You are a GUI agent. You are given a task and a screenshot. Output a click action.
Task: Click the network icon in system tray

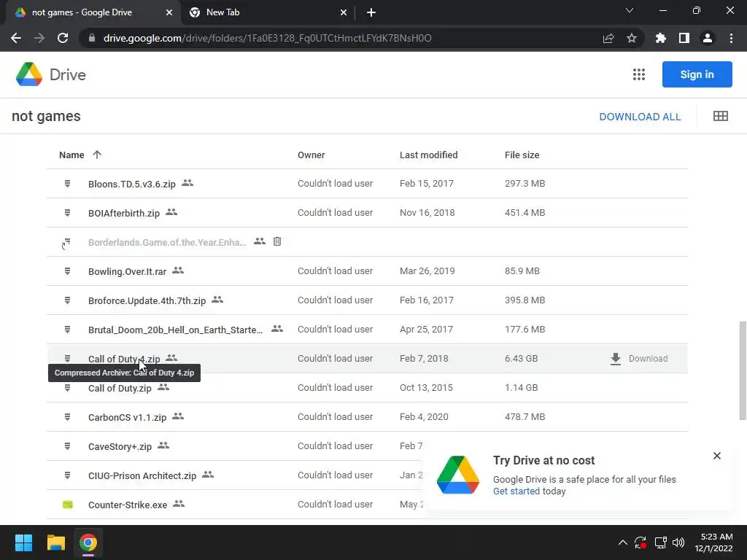pos(660,542)
